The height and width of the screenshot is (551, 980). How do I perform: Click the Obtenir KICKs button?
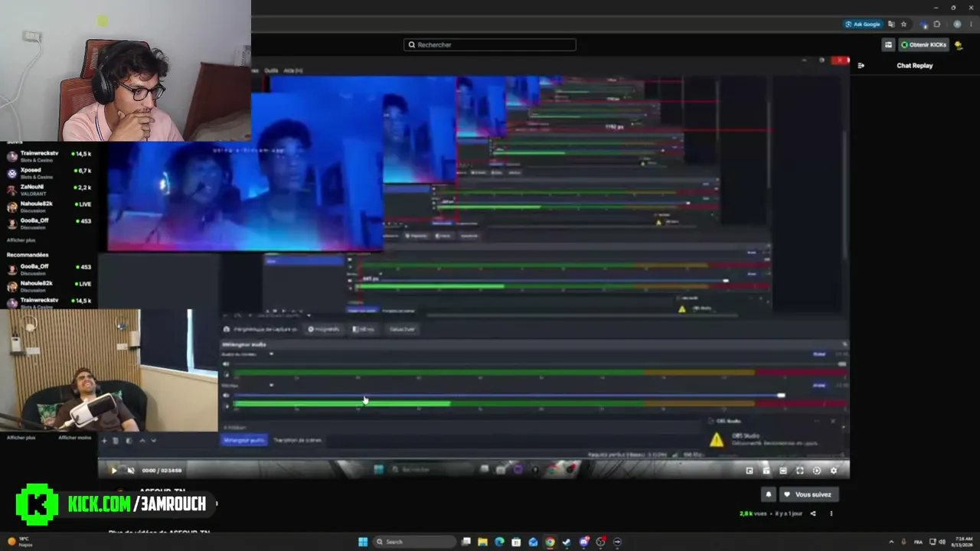click(924, 45)
